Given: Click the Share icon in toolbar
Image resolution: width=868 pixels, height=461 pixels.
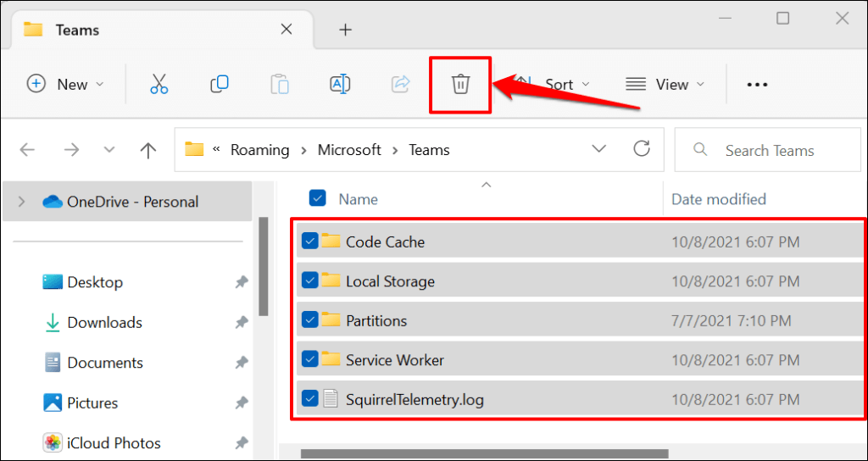Looking at the screenshot, I should [x=400, y=84].
